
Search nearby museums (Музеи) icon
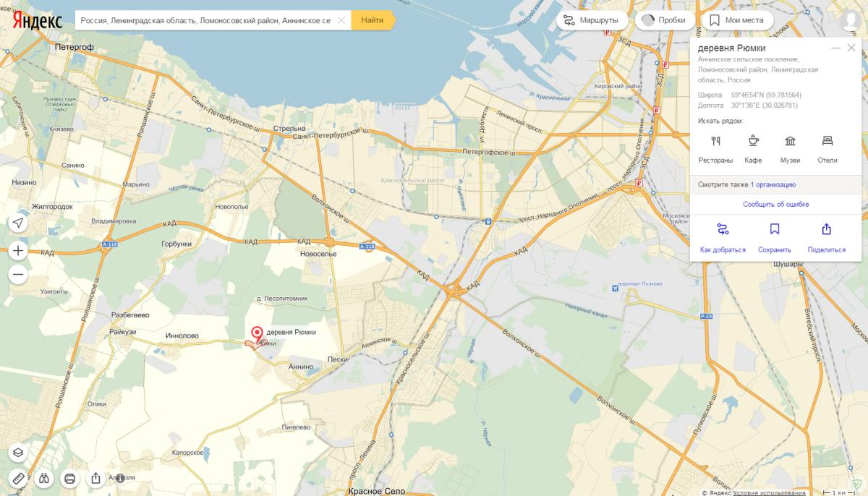pyautogui.click(x=790, y=142)
